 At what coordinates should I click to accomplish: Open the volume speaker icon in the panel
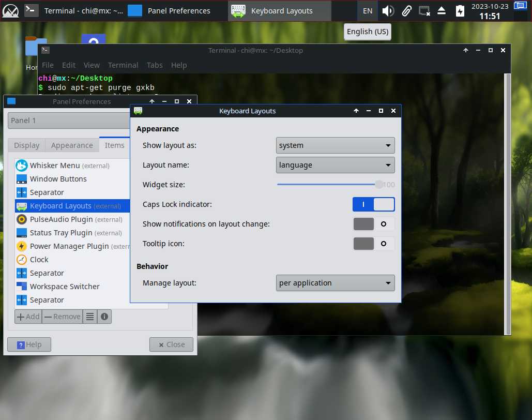point(388,11)
